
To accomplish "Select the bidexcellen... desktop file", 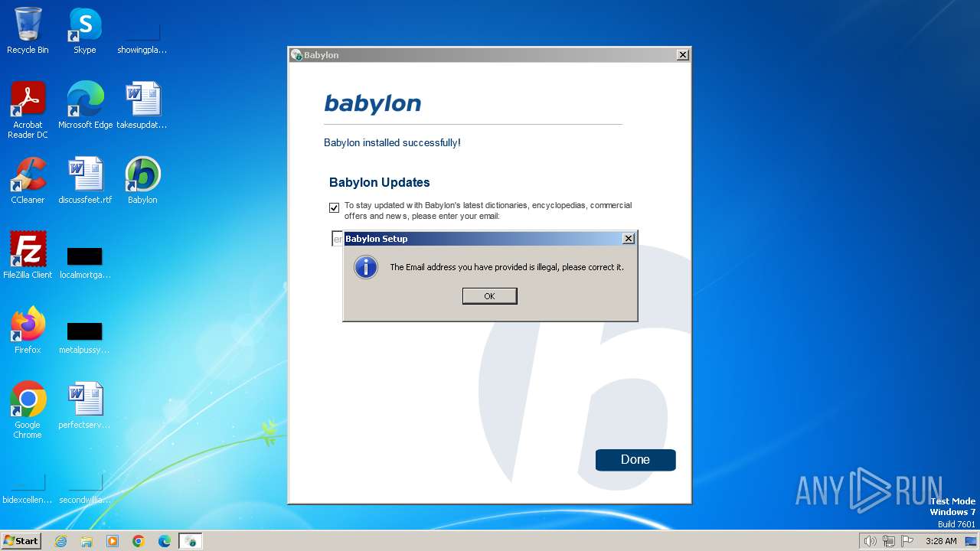I will click(28, 488).
